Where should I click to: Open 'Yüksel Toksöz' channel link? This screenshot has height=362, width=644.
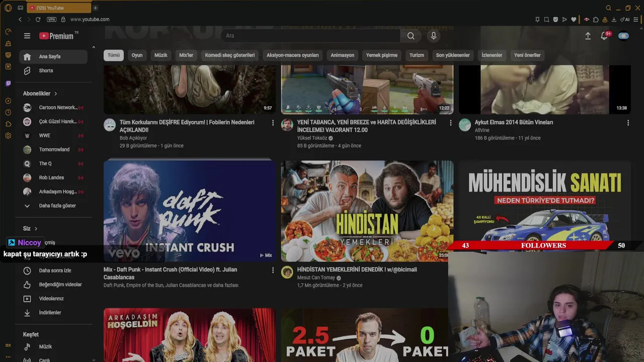point(312,138)
